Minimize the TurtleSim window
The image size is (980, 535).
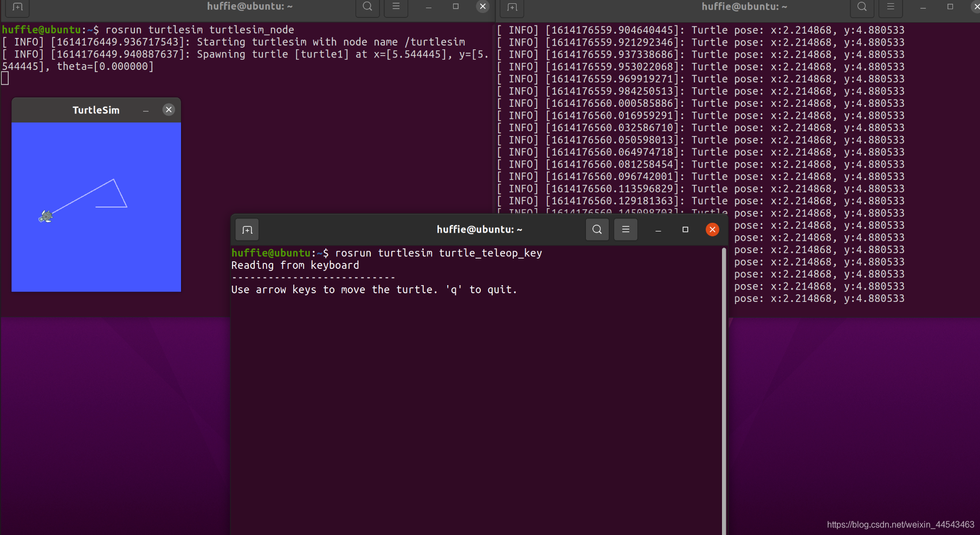146,111
